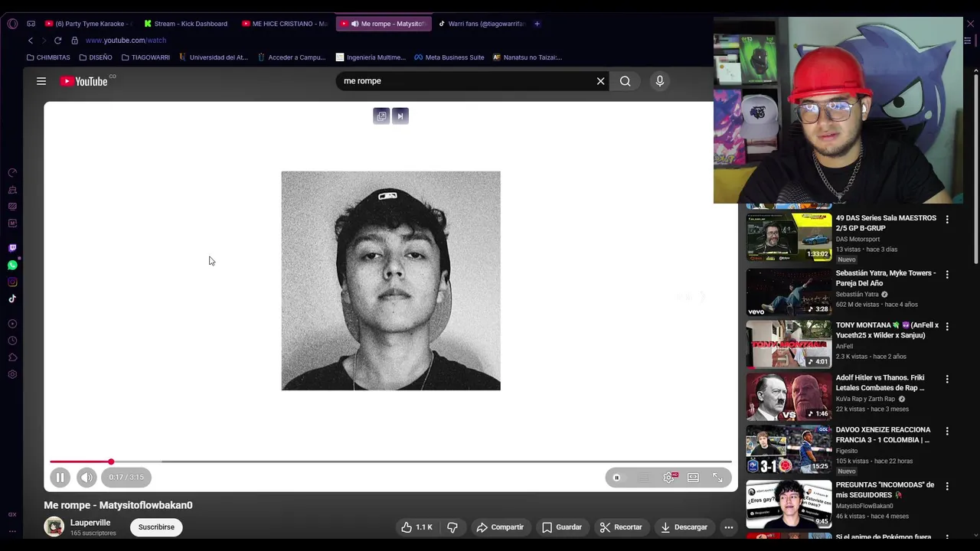Screen dimensions: 980x551
Task: Save the video with Guardar
Action: pos(562,527)
